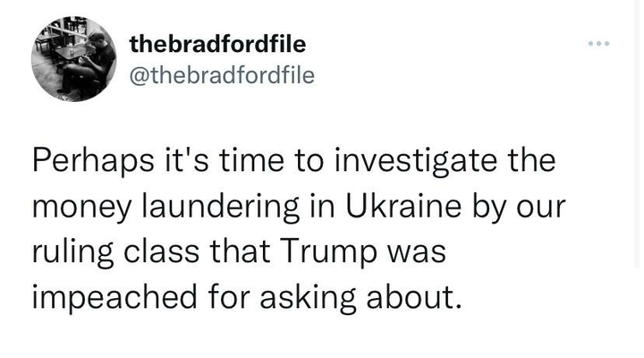
Task: Visit the @thebradfordfile handle link
Action: coord(222,75)
